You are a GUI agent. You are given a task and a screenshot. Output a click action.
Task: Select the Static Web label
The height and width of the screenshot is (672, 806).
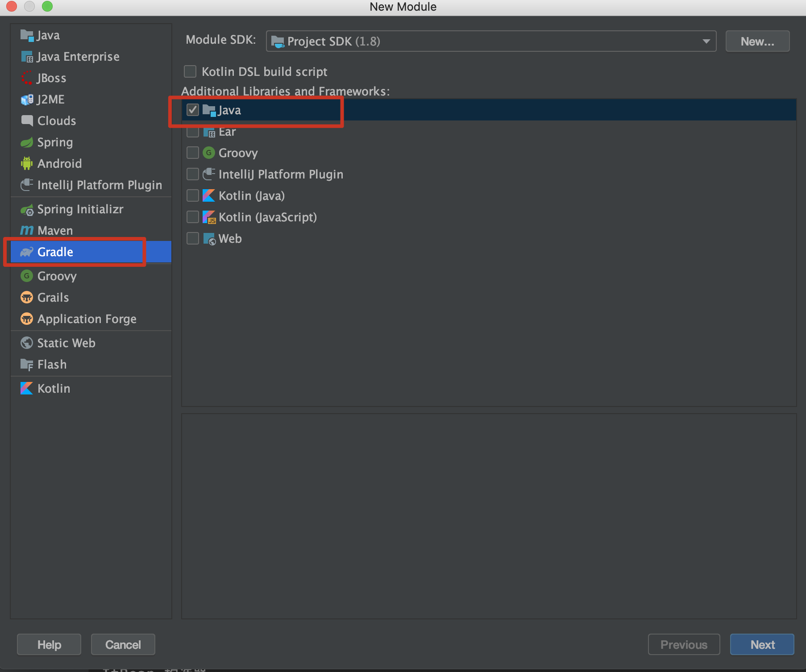tap(66, 343)
